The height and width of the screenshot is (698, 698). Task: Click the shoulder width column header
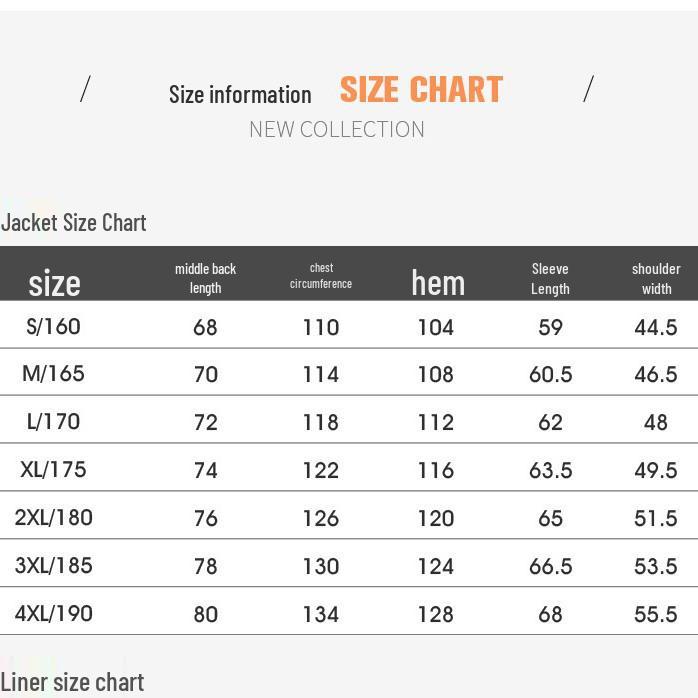coord(656,278)
